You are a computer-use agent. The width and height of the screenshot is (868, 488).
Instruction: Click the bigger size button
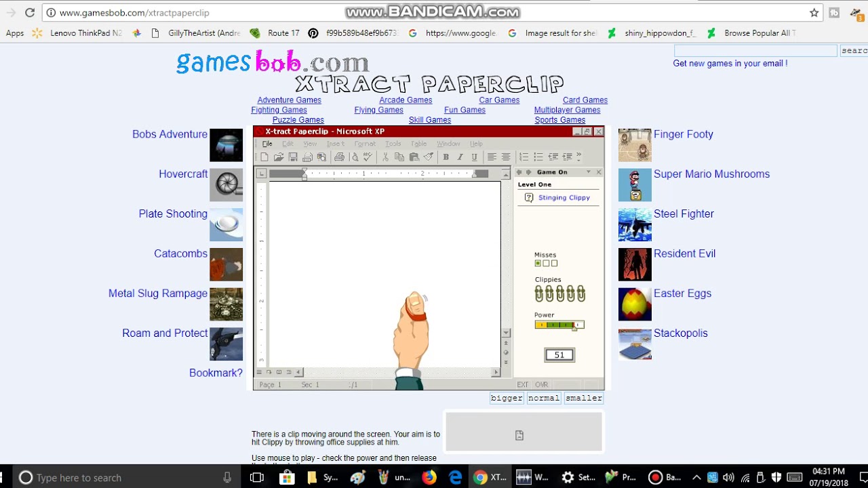(x=507, y=398)
